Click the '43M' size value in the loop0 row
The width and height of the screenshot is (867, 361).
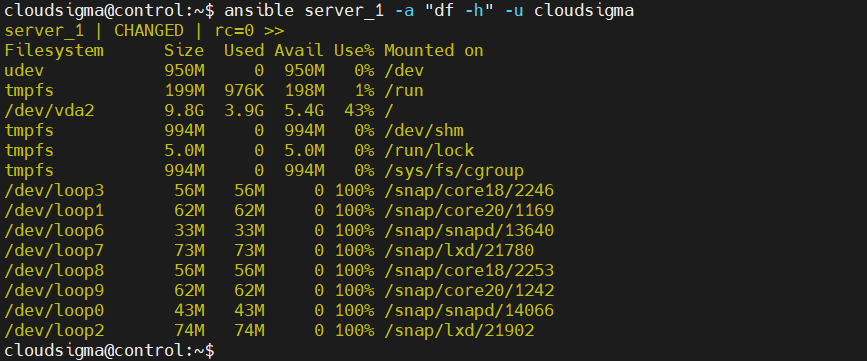[189, 311]
